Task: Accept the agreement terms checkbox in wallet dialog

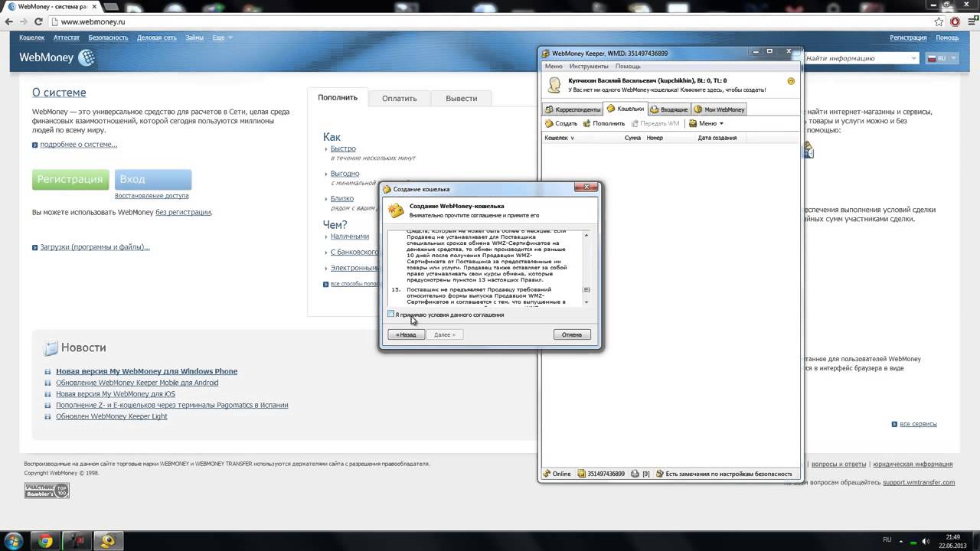Action: pyautogui.click(x=391, y=314)
